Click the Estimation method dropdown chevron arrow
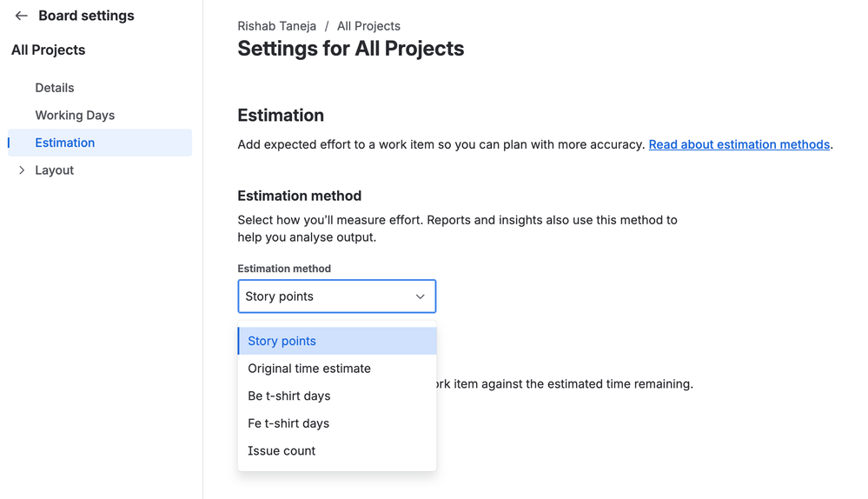 420,296
